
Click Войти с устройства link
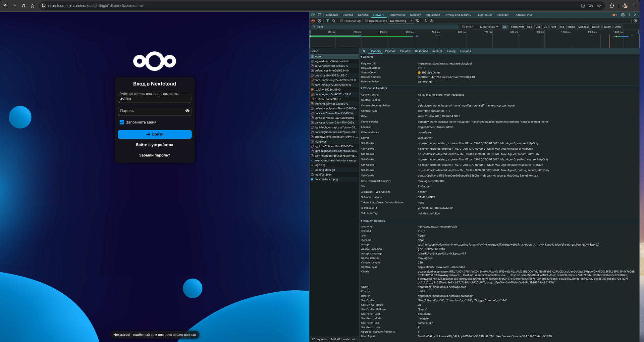155,145
